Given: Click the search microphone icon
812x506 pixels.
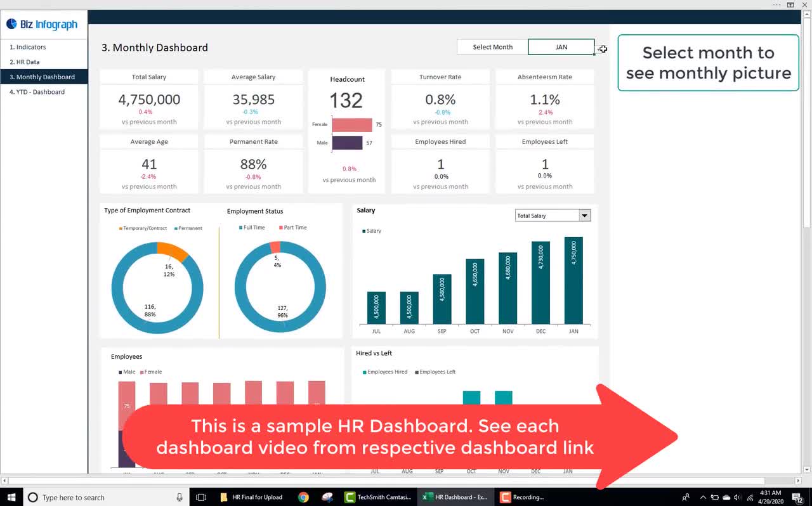Looking at the screenshot, I should pos(180,497).
